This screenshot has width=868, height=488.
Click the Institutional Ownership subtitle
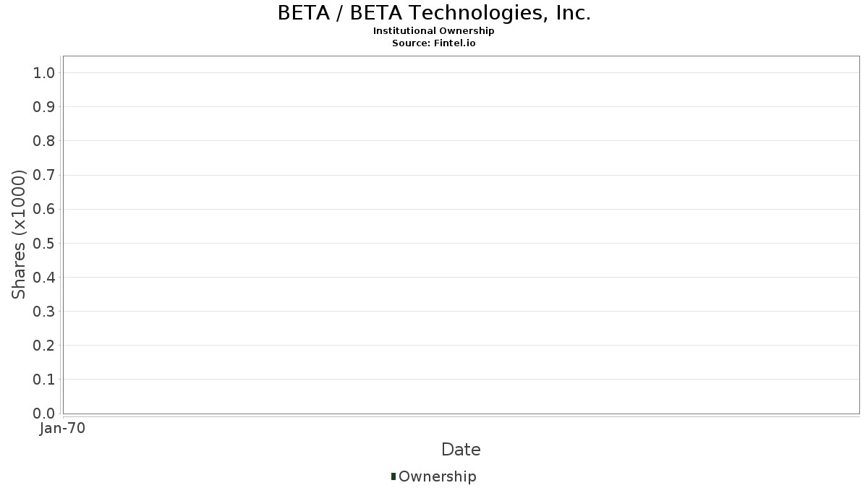point(433,31)
